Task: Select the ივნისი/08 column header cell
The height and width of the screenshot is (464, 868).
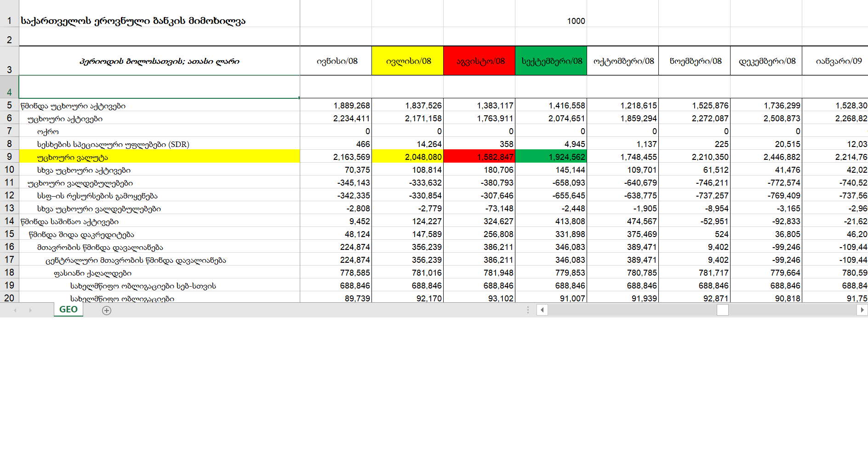Action: point(336,61)
